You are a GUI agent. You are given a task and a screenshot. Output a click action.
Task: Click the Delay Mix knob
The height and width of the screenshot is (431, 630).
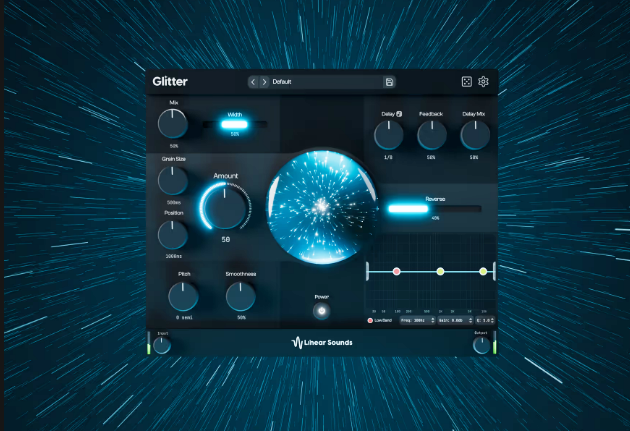[475, 135]
